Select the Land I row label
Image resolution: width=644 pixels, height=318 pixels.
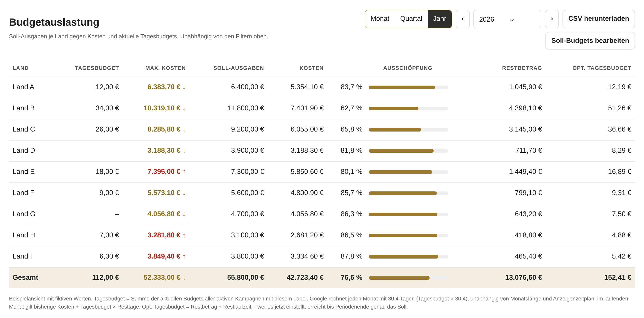[22, 256]
